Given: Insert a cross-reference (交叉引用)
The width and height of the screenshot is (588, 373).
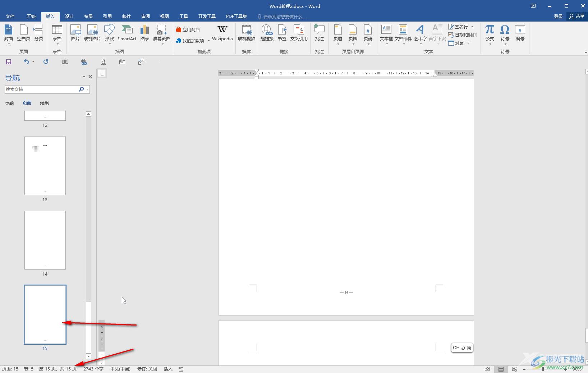Looking at the screenshot, I should 299,33.
